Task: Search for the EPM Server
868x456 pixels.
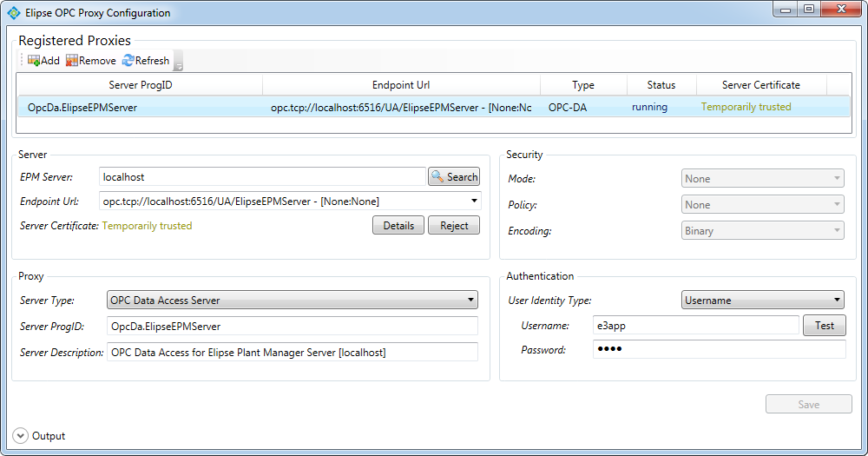Action: point(454,177)
